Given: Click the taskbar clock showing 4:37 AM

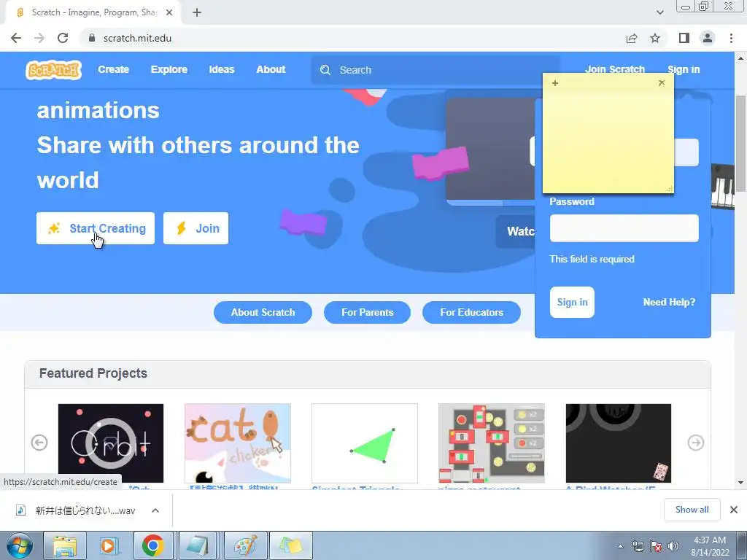Looking at the screenshot, I should point(710,546).
